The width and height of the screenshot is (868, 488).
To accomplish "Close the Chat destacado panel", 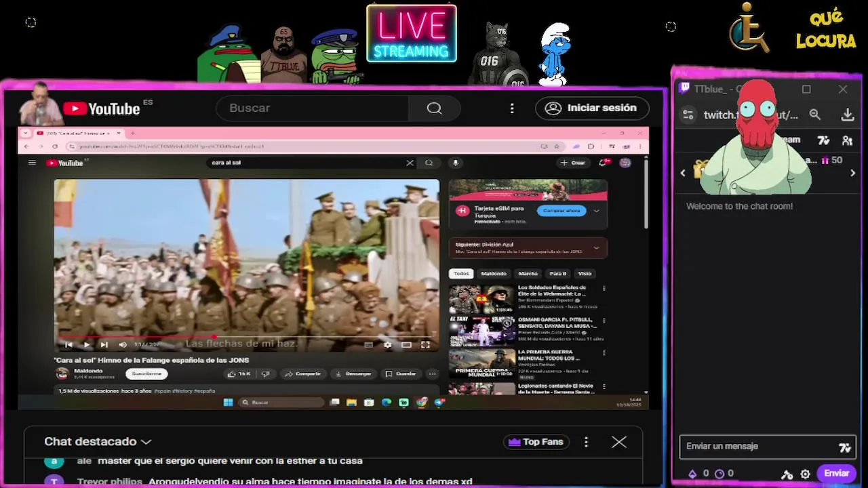I will tap(619, 442).
